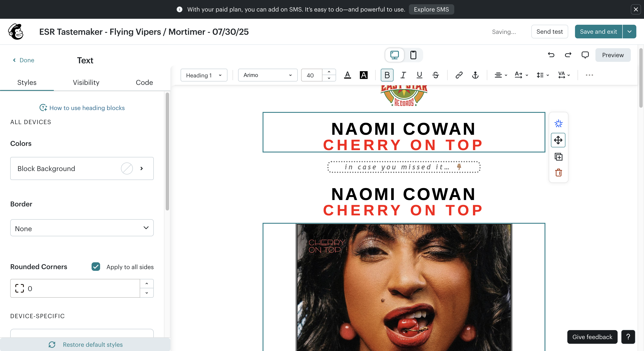Click the campaign title text
644x351 pixels.
[x=144, y=32]
